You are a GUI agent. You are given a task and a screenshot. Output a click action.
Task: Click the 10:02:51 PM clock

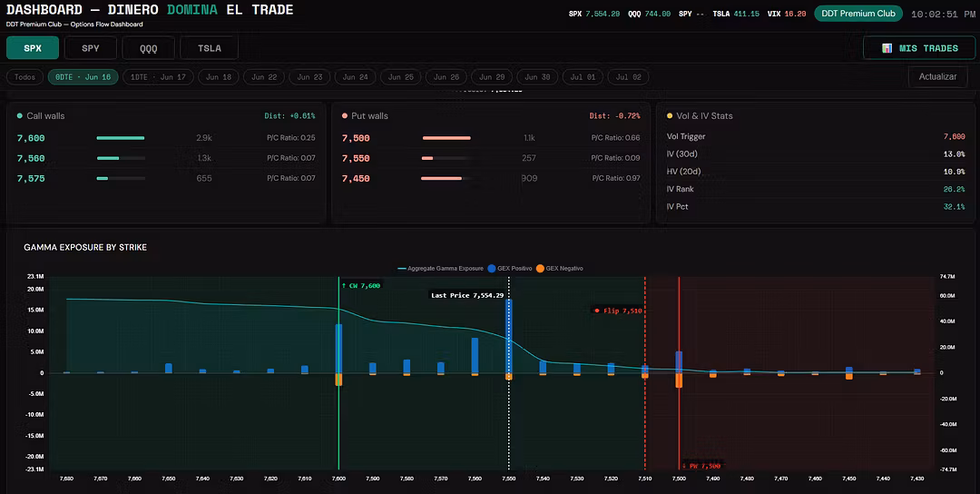tap(943, 14)
